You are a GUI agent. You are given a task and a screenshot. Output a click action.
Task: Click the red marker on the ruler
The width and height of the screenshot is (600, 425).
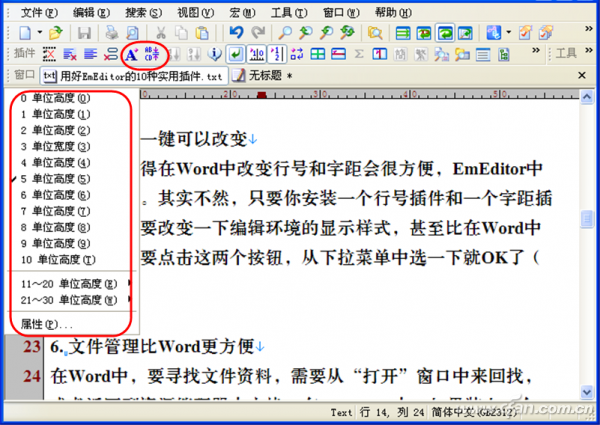[x=262, y=95]
